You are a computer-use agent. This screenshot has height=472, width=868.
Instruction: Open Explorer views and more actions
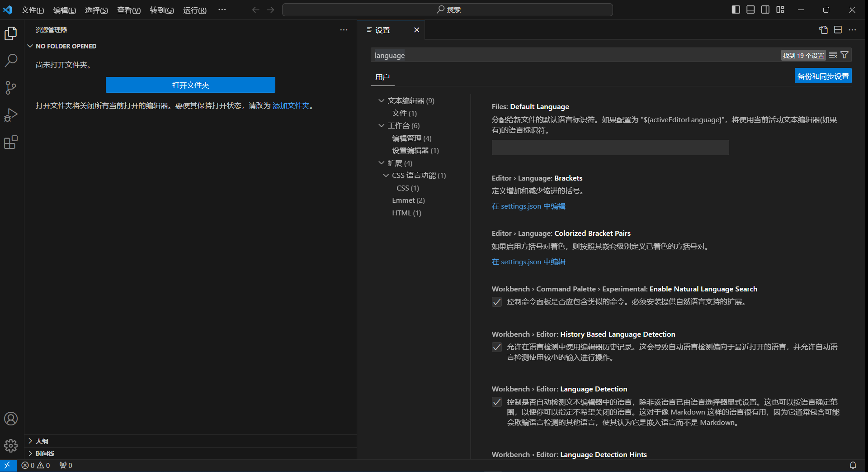click(344, 30)
